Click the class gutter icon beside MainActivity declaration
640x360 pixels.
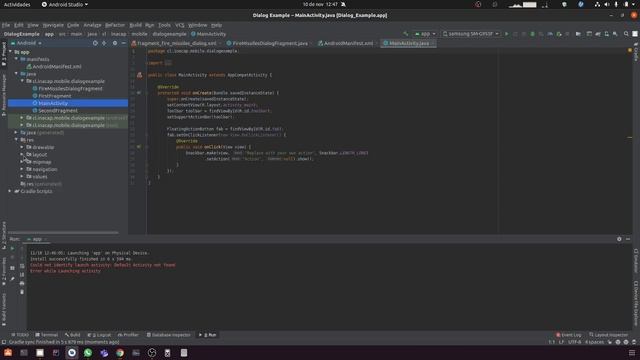click(x=140, y=75)
